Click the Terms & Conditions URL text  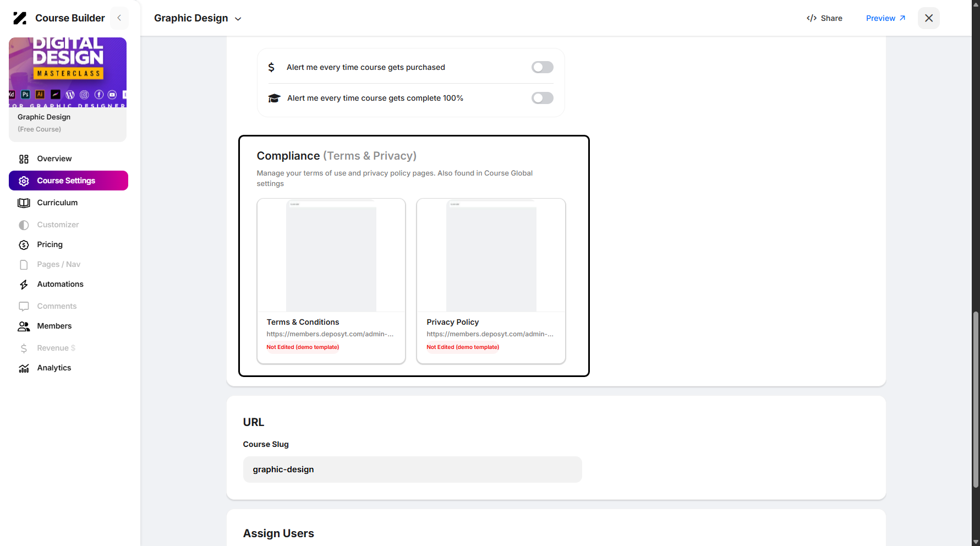tap(330, 334)
